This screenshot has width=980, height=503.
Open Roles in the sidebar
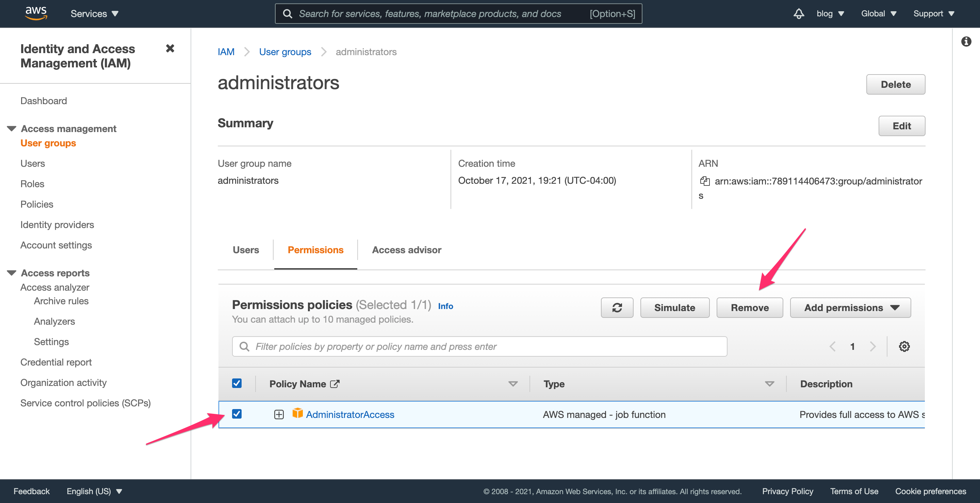point(32,184)
